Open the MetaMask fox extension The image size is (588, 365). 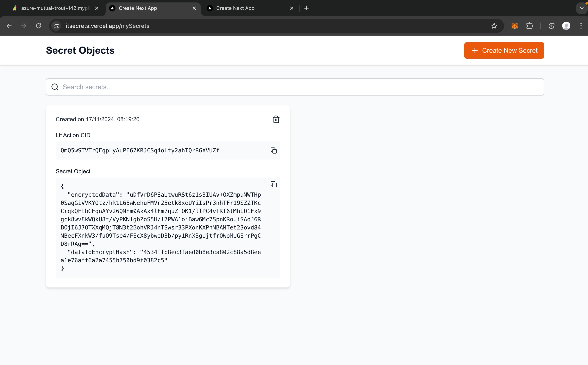(514, 26)
